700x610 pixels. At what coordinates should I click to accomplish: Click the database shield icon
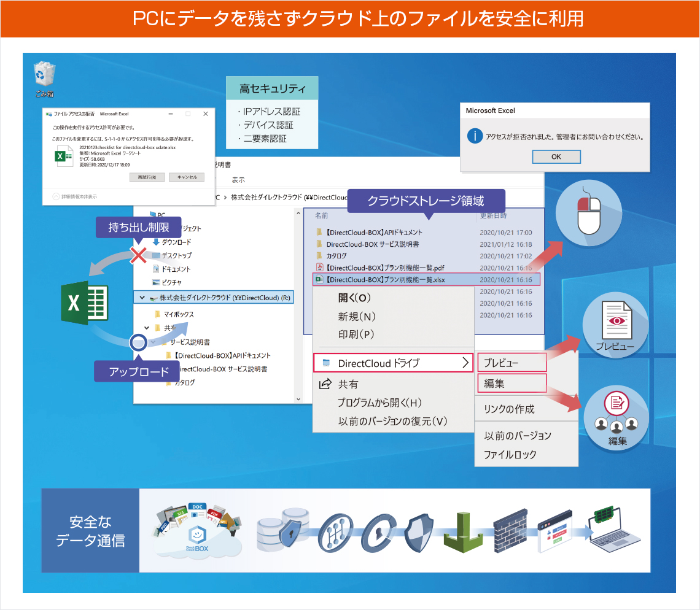pos(283,529)
